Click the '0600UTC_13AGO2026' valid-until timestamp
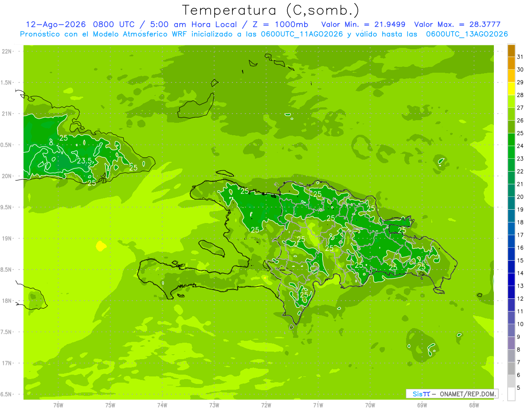This screenshot has height=411, width=532. pos(467,34)
